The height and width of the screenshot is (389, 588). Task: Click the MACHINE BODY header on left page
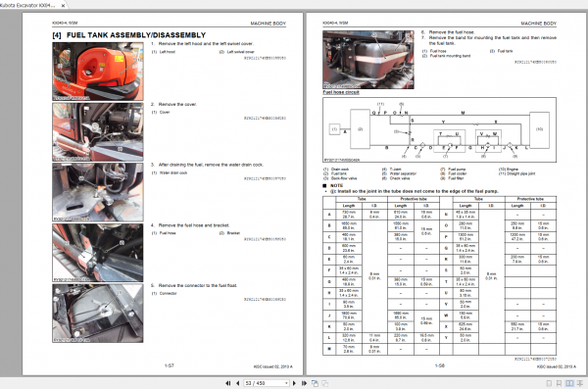[x=269, y=24]
